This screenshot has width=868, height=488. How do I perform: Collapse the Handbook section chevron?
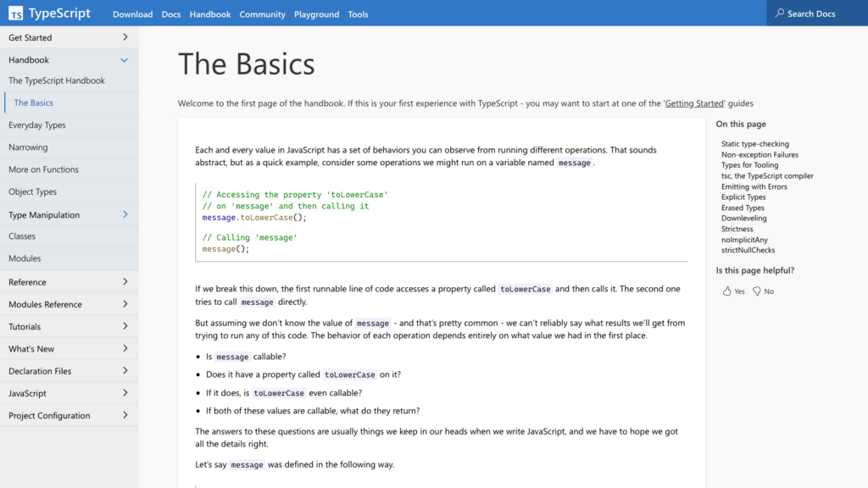(125, 60)
